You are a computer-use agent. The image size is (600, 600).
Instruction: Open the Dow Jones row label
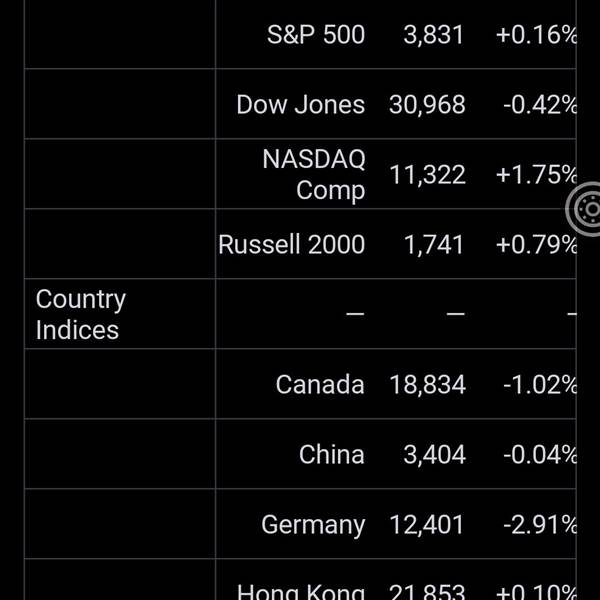pos(300,105)
